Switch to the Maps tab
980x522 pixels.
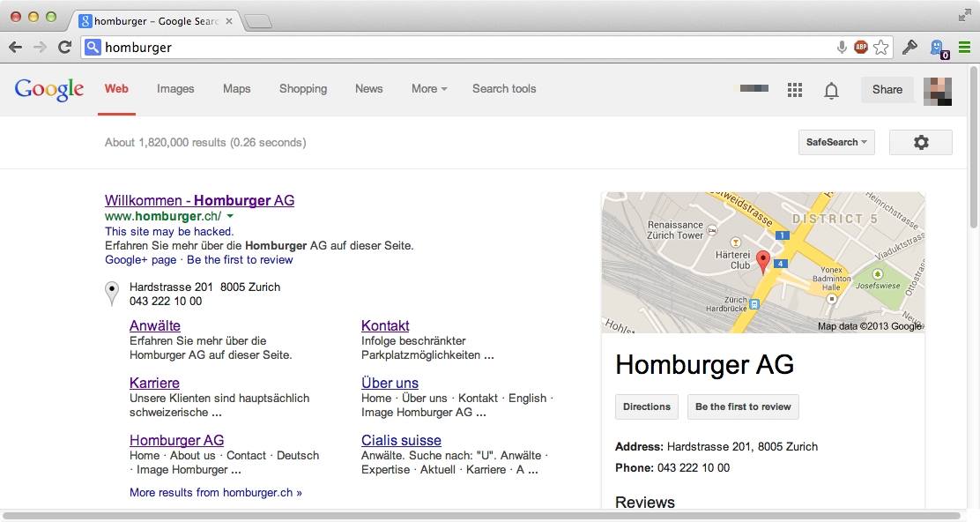(x=236, y=89)
